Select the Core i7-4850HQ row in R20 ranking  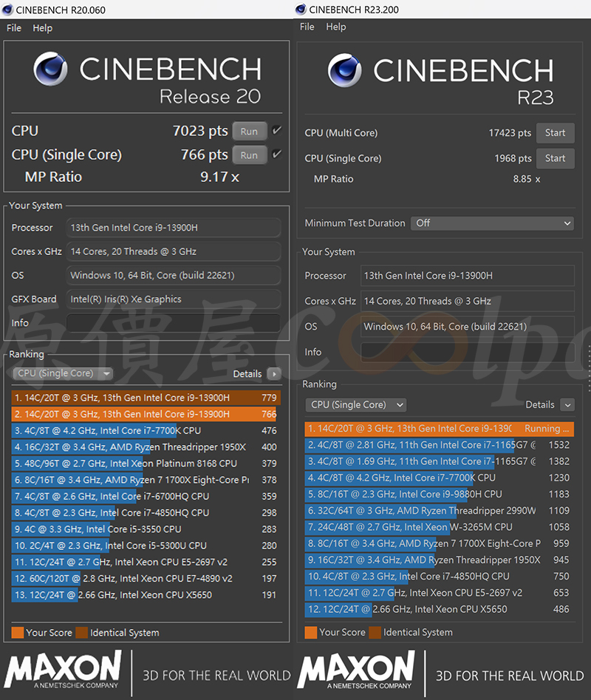click(x=146, y=512)
